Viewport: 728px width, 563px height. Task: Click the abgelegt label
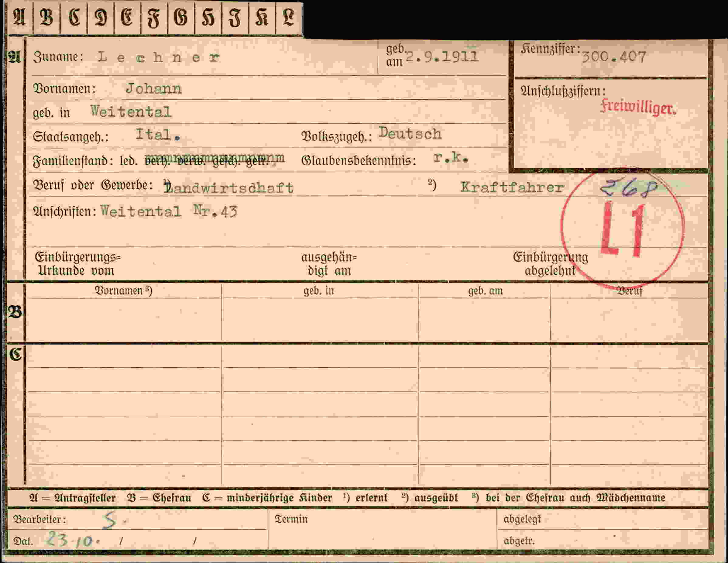tap(522, 519)
